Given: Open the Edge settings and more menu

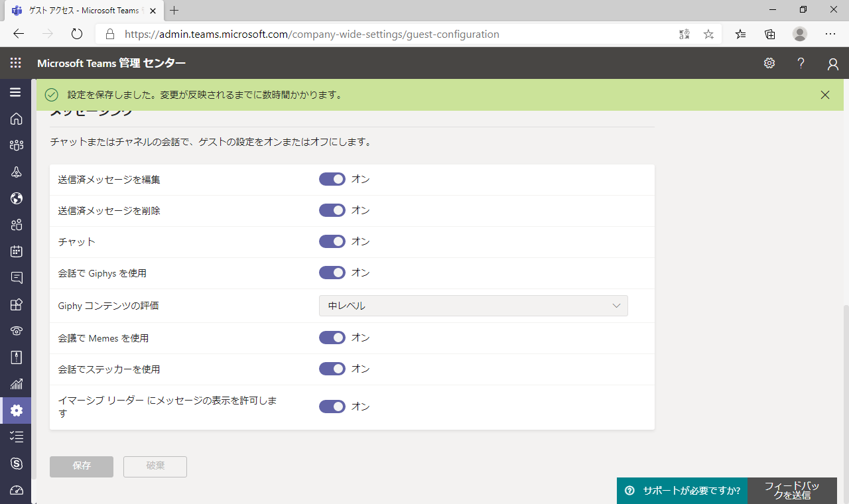Looking at the screenshot, I should coord(830,34).
